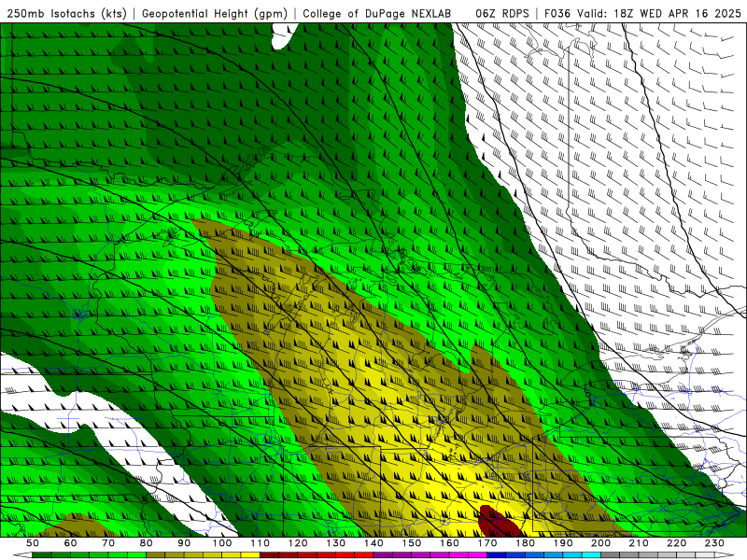The width and height of the screenshot is (747, 560).
Task: Click the 160 label on the color scale
Action: point(449,543)
